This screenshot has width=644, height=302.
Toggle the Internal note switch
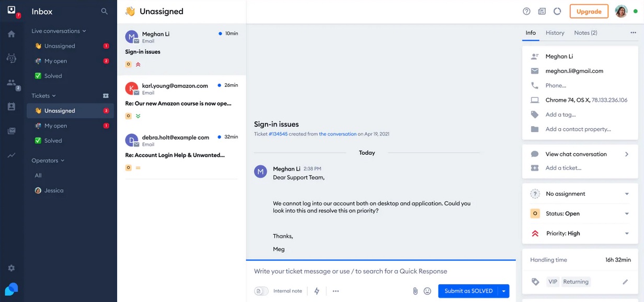(261, 290)
